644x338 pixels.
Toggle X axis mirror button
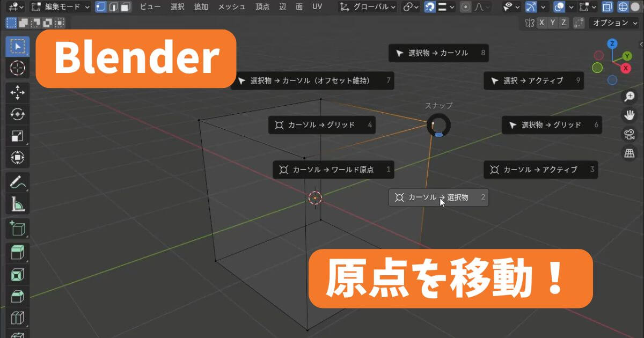click(542, 23)
